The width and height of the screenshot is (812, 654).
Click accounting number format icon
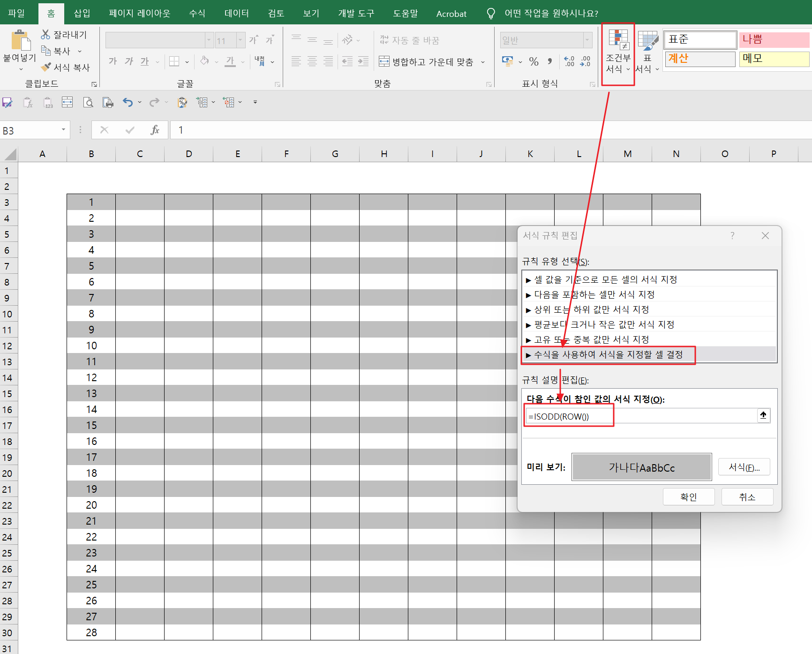click(x=507, y=61)
